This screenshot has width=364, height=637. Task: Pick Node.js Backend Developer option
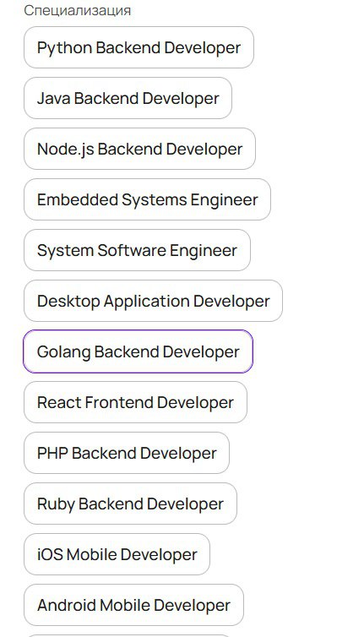click(139, 149)
